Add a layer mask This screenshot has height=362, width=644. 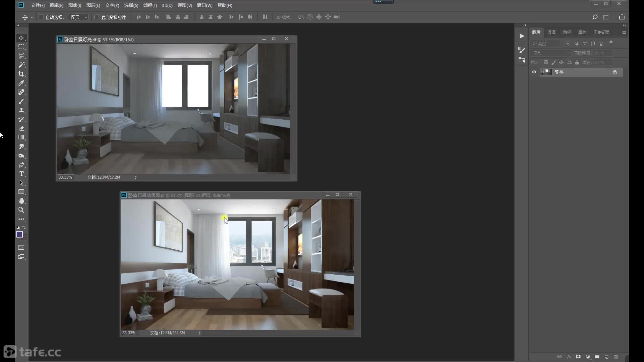pyautogui.click(x=578, y=357)
